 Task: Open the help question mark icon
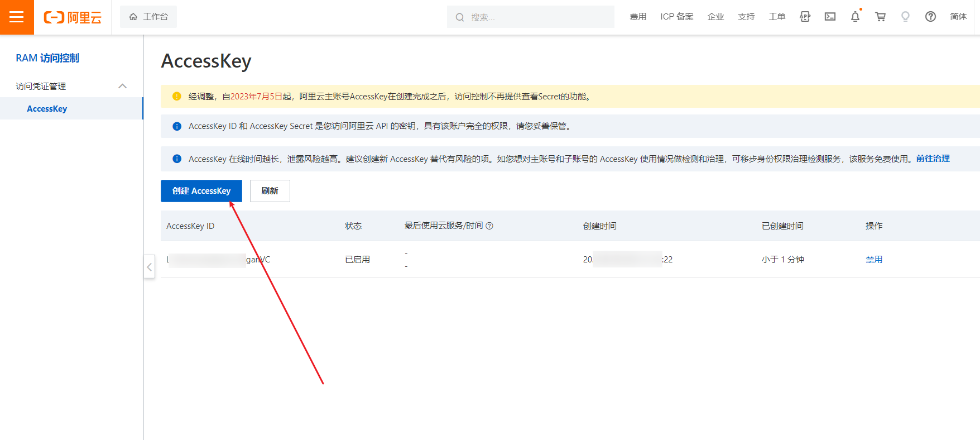tap(930, 17)
